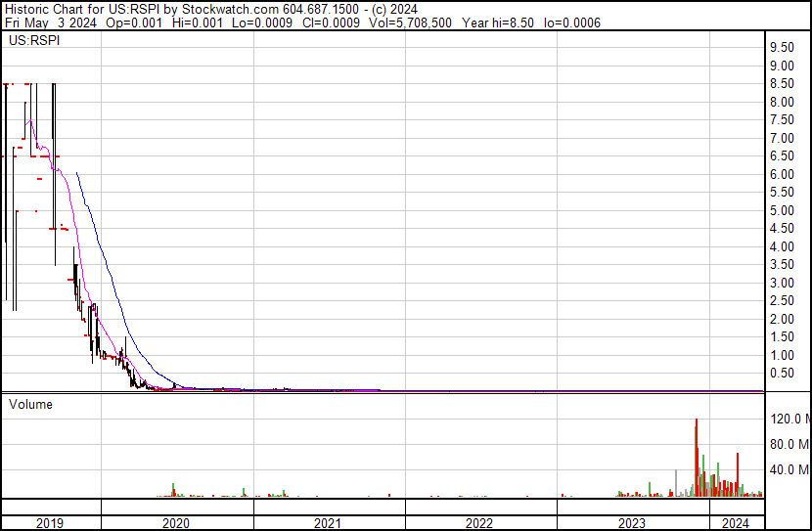Select the 2020 year marker

pyautogui.click(x=176, y=523)
